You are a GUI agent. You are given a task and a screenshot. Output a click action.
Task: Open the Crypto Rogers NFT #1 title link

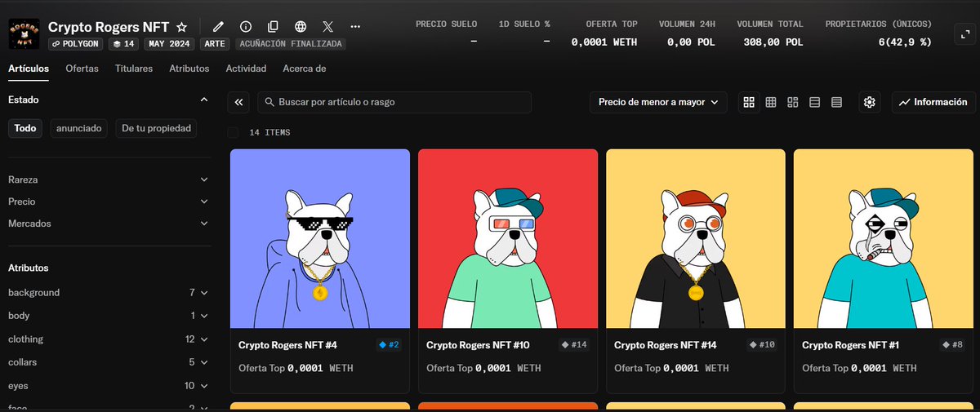tap(851, 345)
